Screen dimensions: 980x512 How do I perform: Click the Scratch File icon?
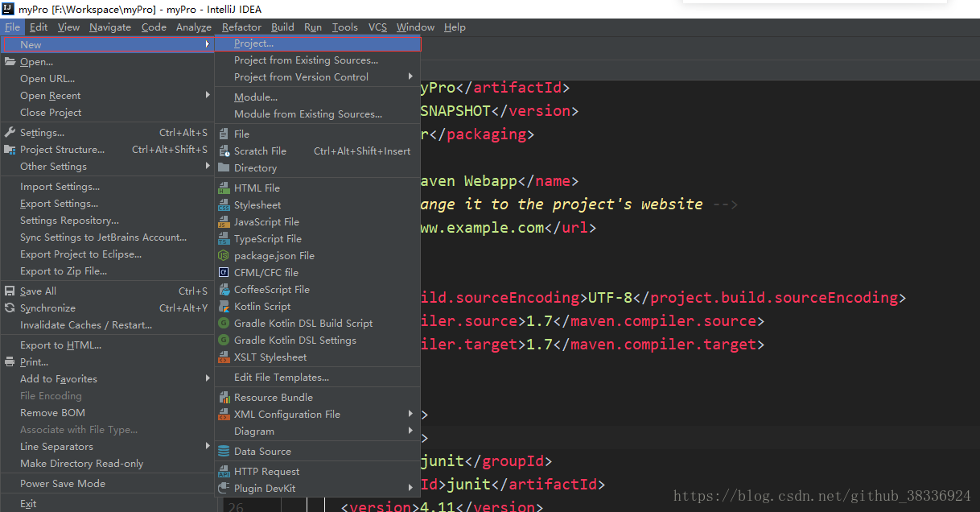pos(224,151)
